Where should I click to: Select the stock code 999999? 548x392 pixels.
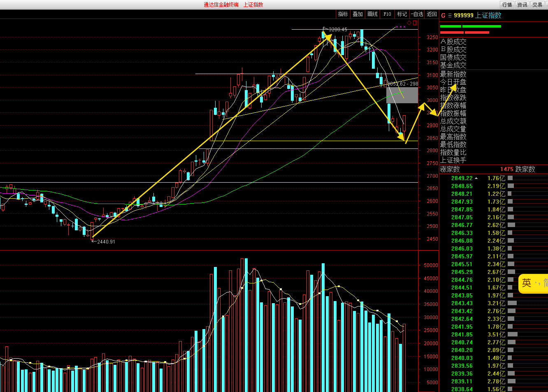pyautogui.click(x=463, y=15)
